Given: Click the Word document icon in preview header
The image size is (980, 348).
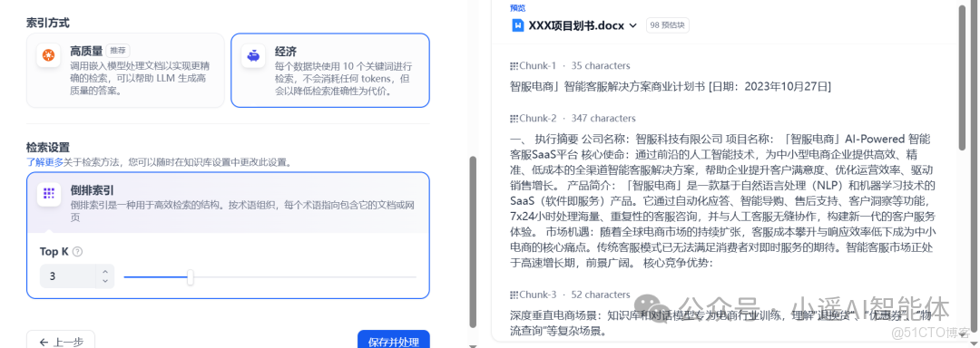Looking at the screenshot, I should pyautogui.click(x=518, y=25).
